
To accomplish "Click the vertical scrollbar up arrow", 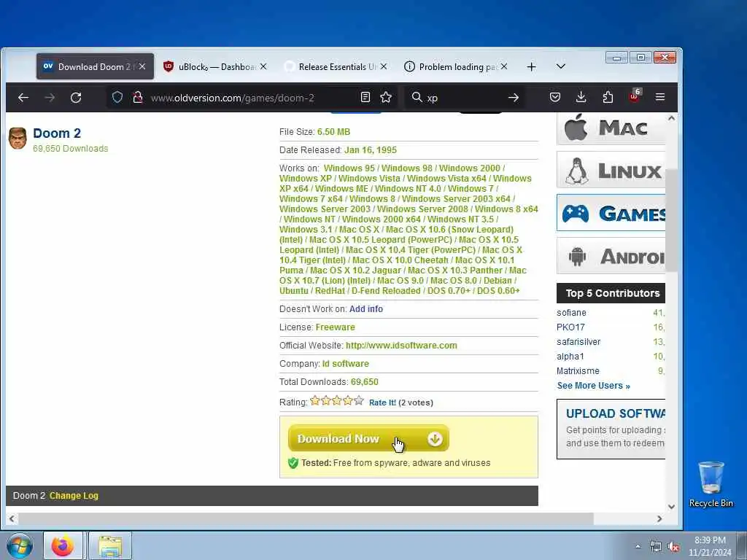I will 671,118.
